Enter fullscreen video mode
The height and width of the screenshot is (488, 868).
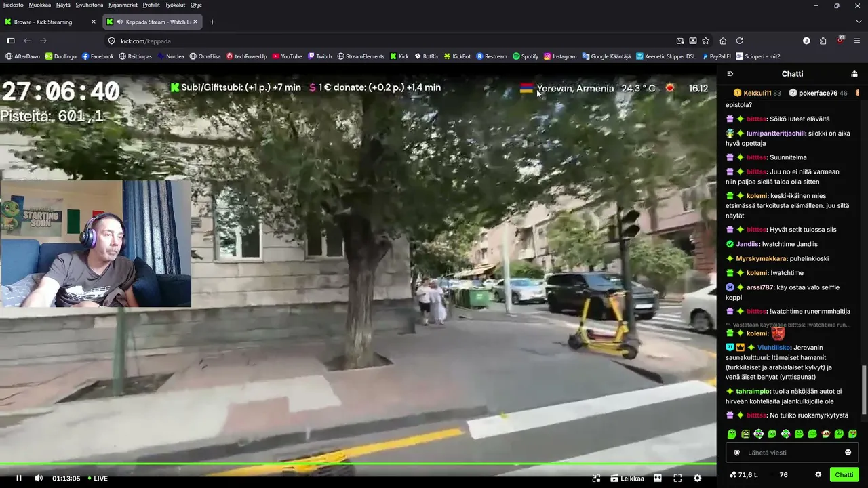pyautogui.click(x=677, y=479)
